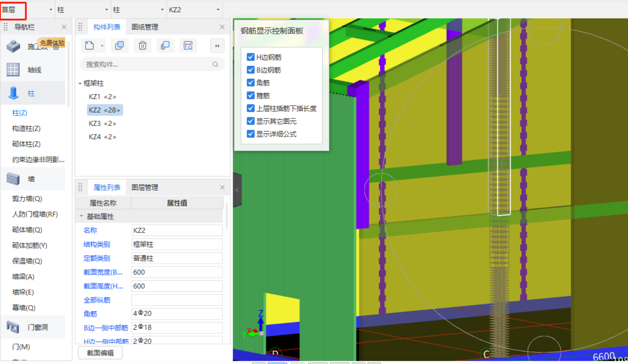
Task: Click the 构件列表 panel drag handle dots
Action: coord(80,27)
